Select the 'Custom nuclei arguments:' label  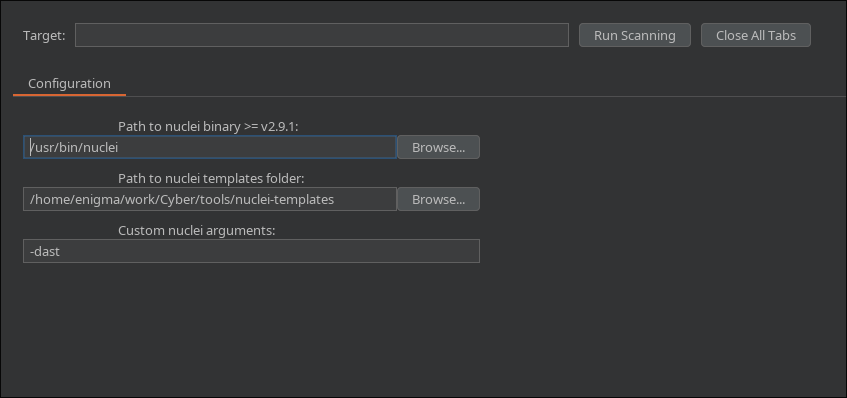pos(197,231)
